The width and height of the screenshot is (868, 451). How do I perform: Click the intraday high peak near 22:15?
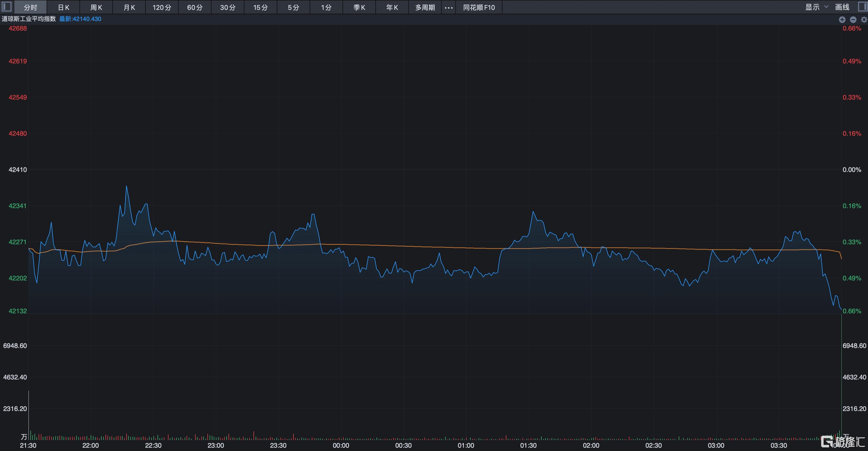point(126,186)
